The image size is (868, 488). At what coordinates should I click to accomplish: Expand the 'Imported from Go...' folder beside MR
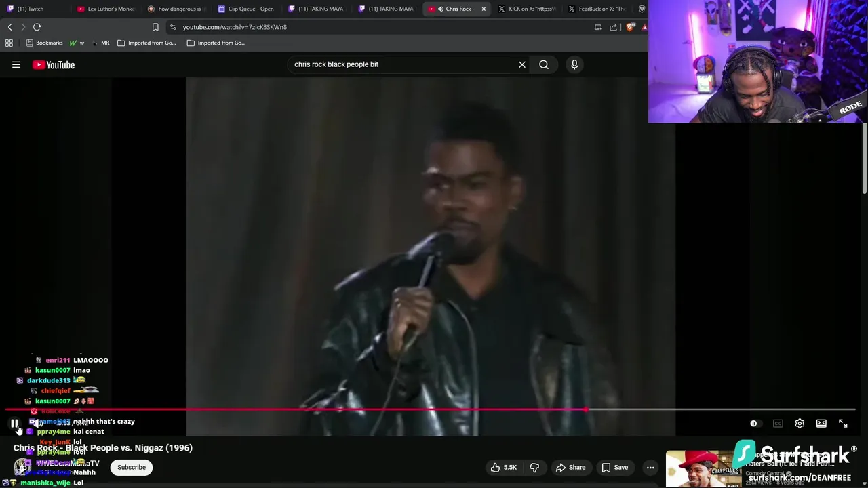(146, 43)
